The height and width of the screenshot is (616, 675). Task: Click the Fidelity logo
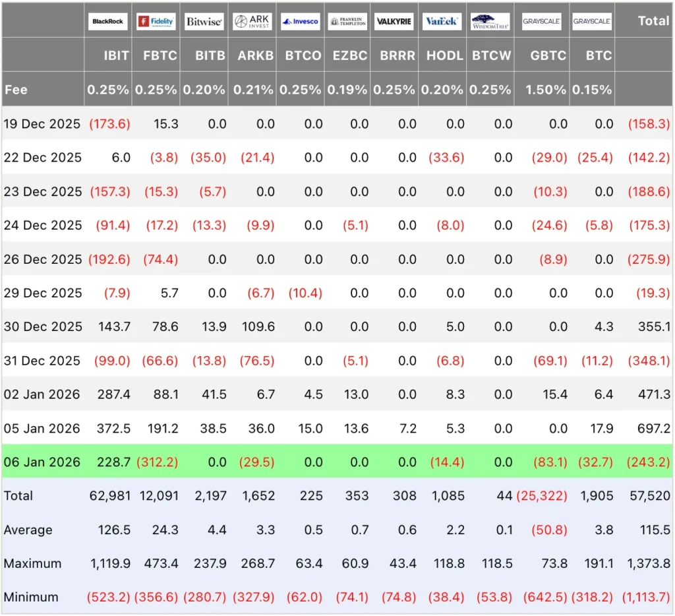(156, 21)
